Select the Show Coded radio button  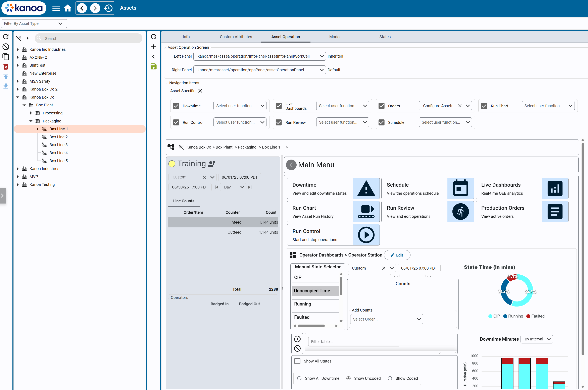(x=390, y=378)
